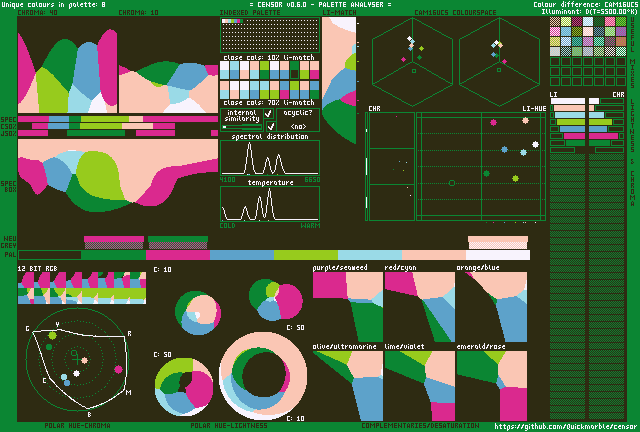
Task: Adjust the internal similarity slider bar
Action: click(x=242, y=127)
